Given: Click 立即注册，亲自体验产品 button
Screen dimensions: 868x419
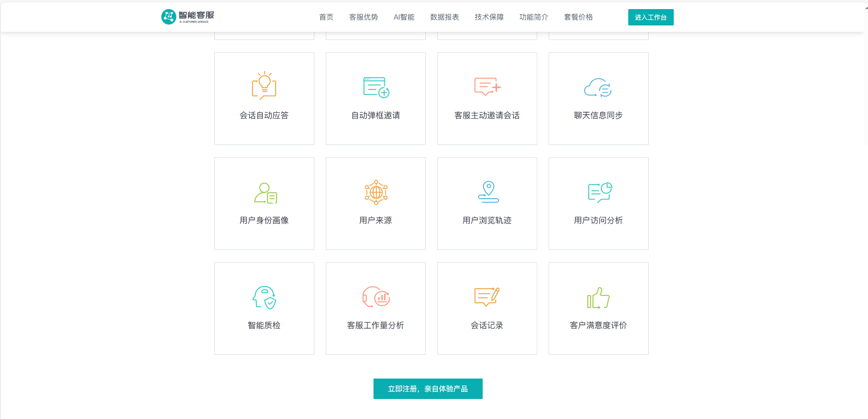Looking at the screenshot, I should click(428, 389).
